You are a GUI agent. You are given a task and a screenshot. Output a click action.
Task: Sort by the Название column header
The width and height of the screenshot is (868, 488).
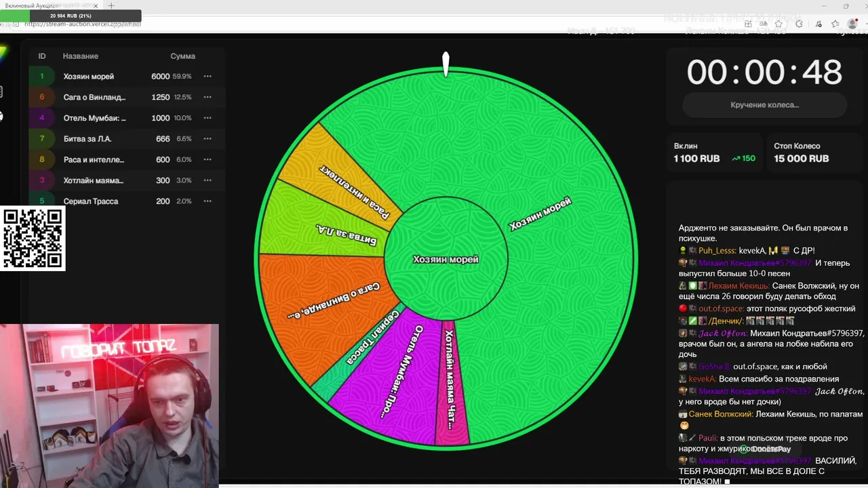[81, 56]
